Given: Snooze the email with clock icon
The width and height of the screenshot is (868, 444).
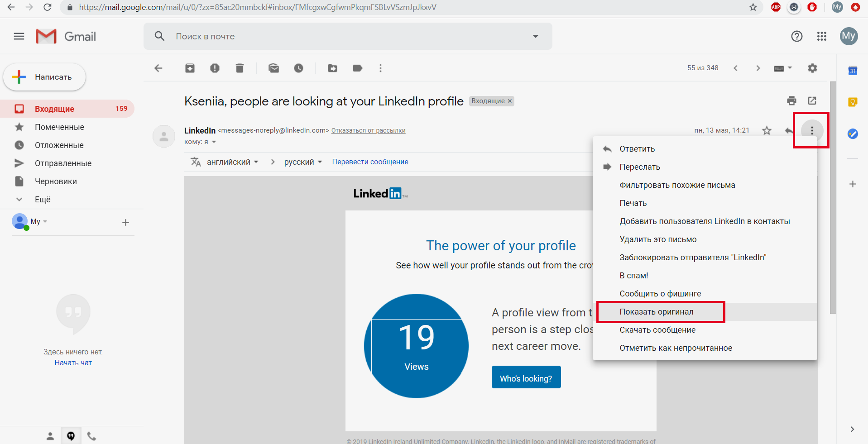Looking at the screenshot, I should tap(298, 68).
